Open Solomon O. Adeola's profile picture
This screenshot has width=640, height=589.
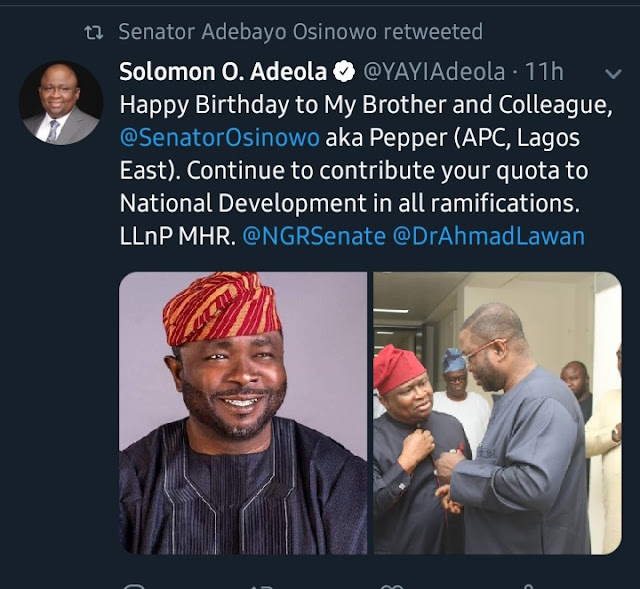coord(60,104)
